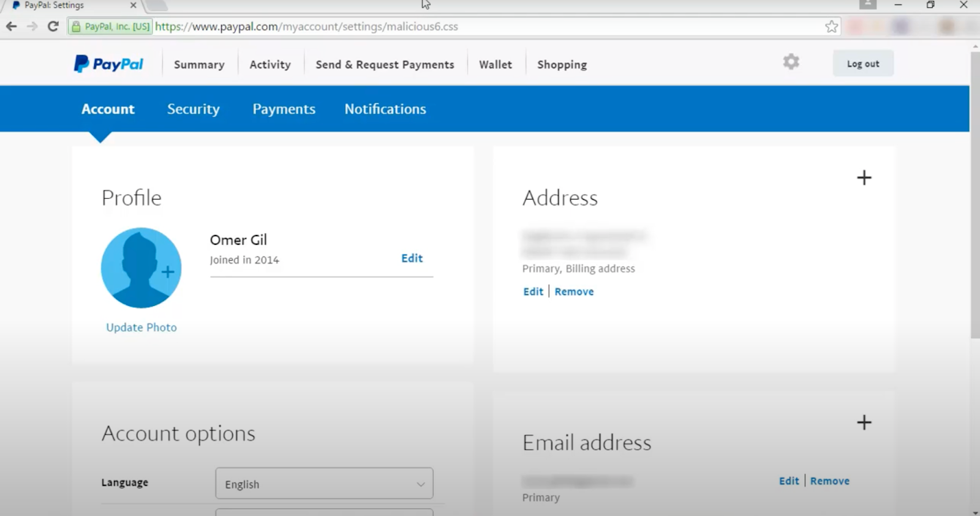Click the browser forward arrow

click(32, 26)
